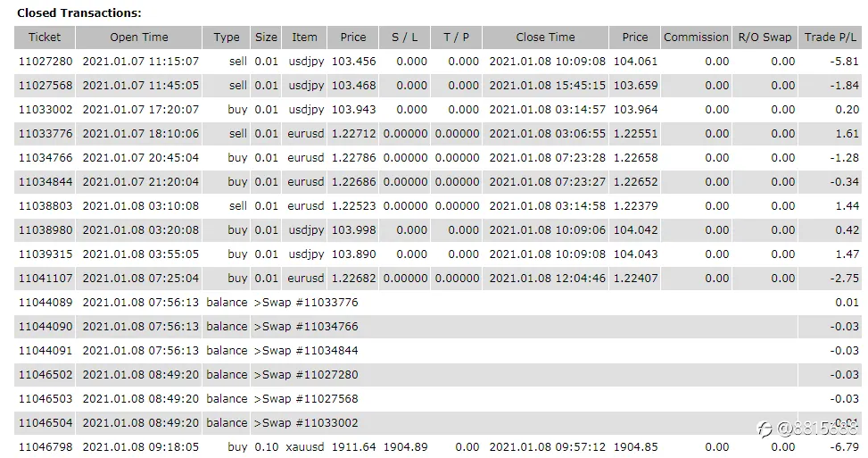Select the xauusd item in the last row
This screenshot has height=458, width=868.
click(305, 447)
